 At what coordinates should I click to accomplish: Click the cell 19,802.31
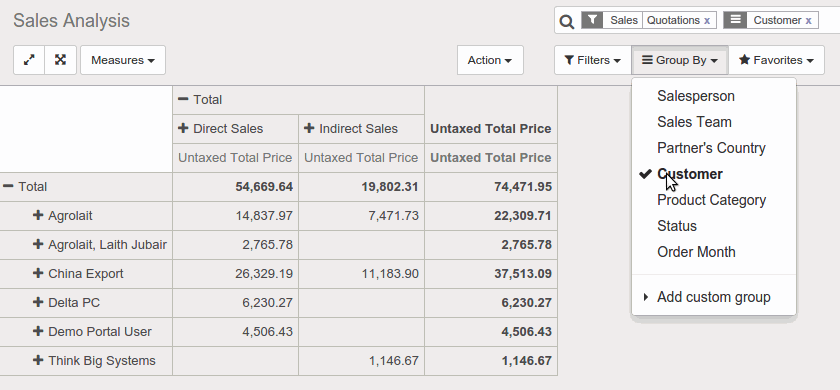361,186
